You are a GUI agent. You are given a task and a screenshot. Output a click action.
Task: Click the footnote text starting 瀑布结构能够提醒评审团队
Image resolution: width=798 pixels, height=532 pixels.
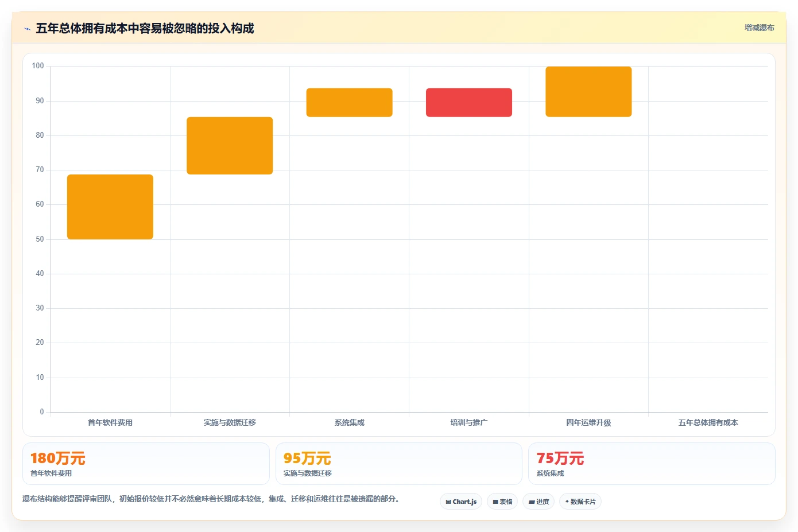[211, 499]
